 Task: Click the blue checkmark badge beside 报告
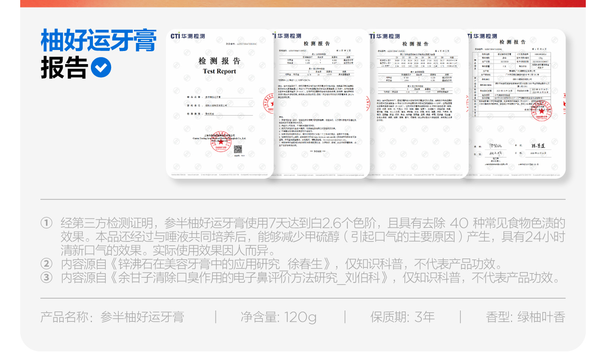(101, 67)
